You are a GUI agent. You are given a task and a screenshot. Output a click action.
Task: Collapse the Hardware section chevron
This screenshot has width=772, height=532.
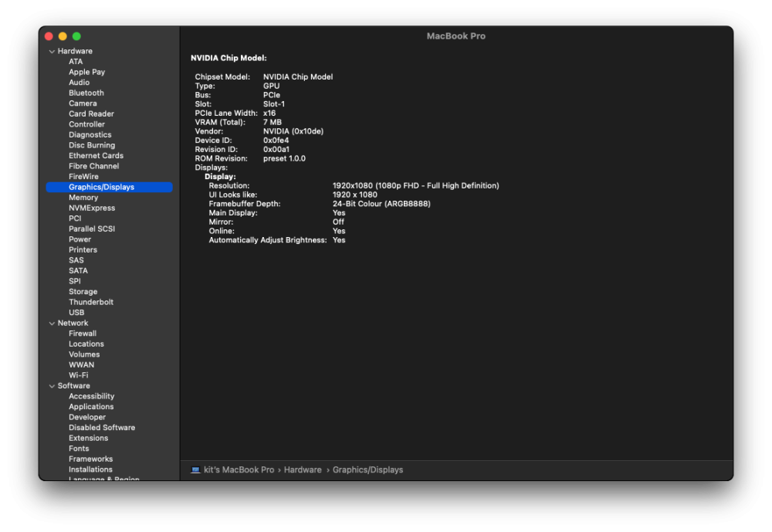(x=52, y=51)
